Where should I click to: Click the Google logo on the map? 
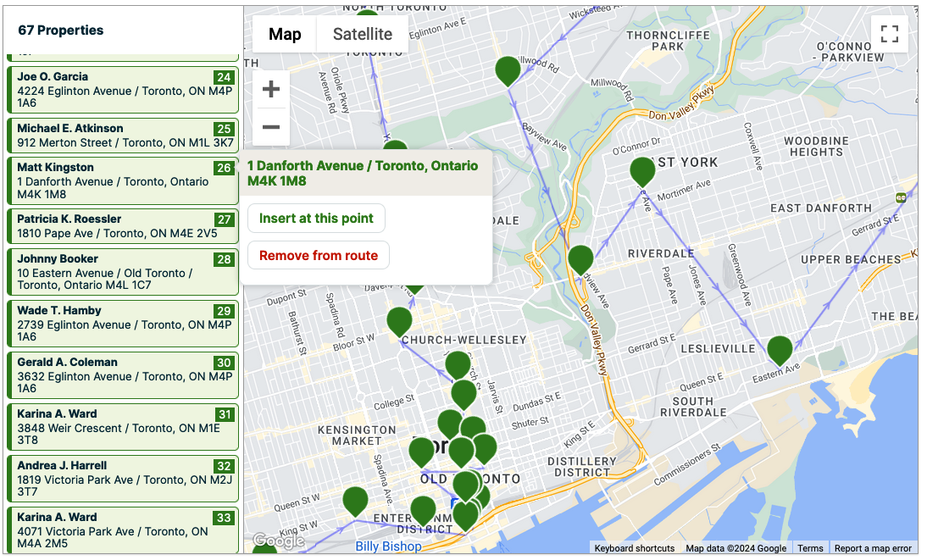[280, 540]
